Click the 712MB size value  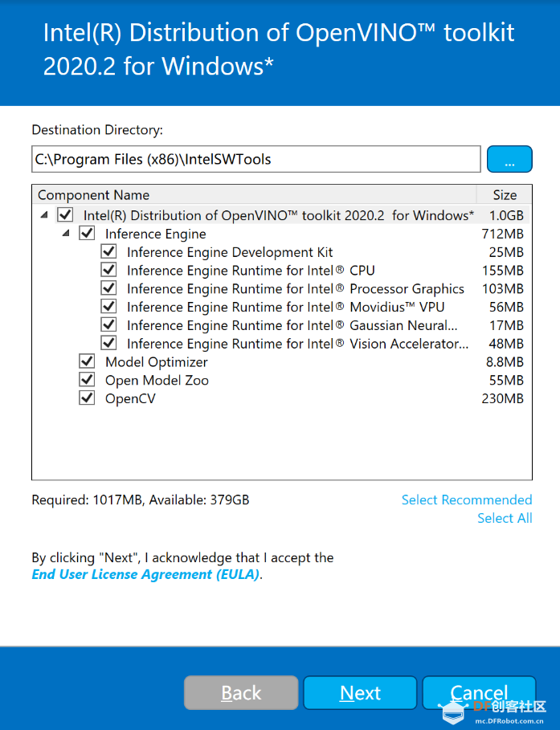502,234
